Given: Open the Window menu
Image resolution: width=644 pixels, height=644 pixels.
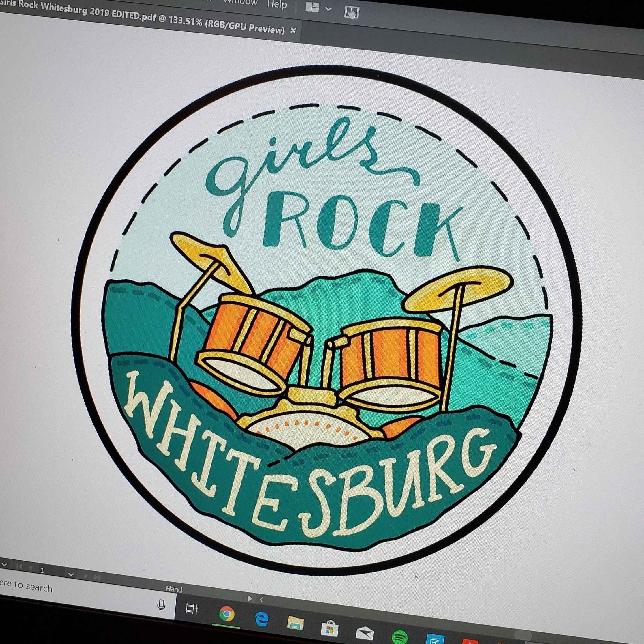Looking at the screenshot, I should pos(241,3).
